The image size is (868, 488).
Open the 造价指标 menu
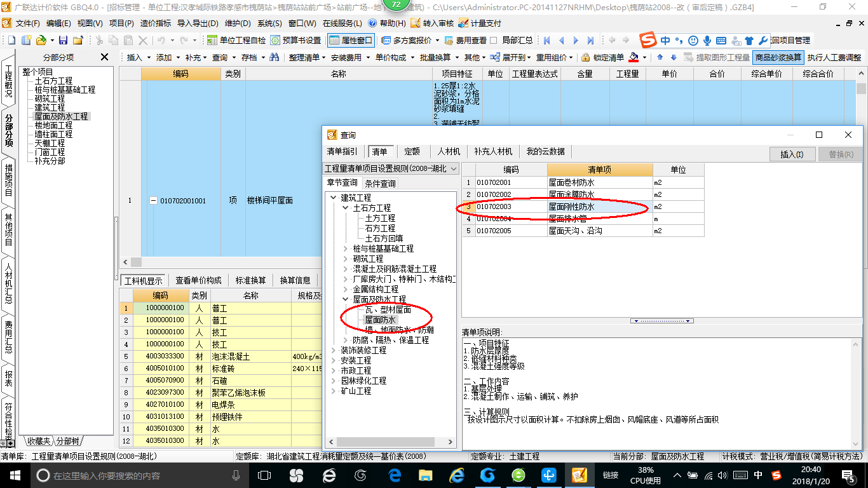[155, 24]
